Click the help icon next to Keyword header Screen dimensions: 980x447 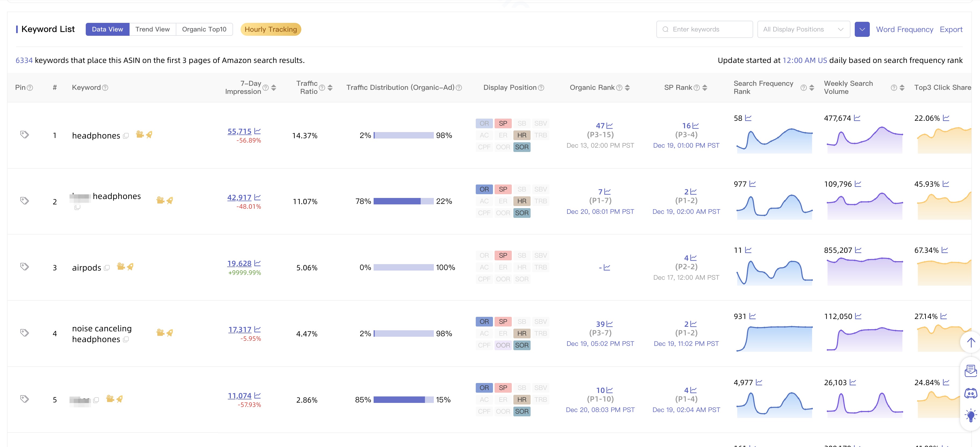coord(105,88)
